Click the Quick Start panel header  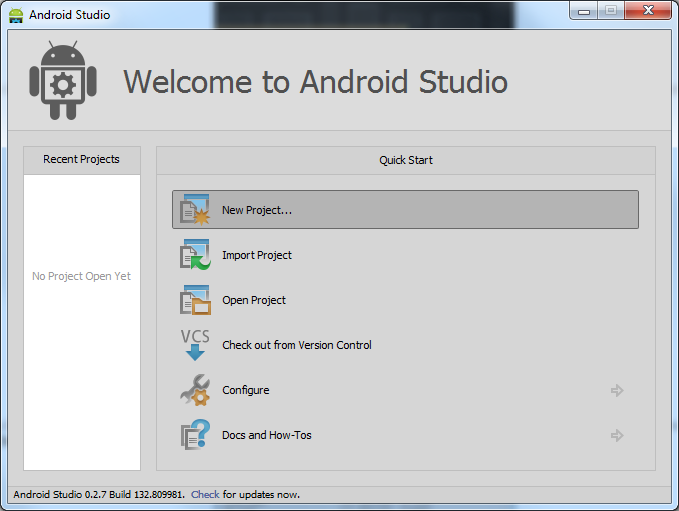[405, 160]
